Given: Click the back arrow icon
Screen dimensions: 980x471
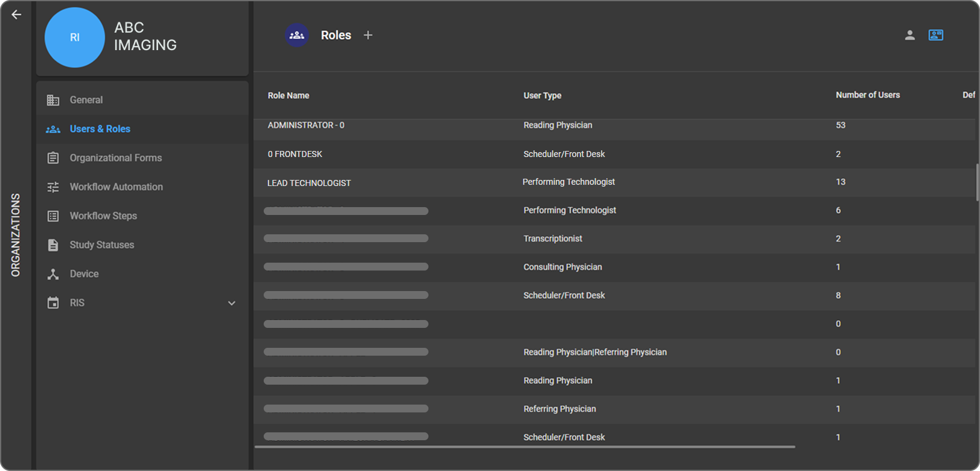Looking at the screenshot, I should [16, 14].
